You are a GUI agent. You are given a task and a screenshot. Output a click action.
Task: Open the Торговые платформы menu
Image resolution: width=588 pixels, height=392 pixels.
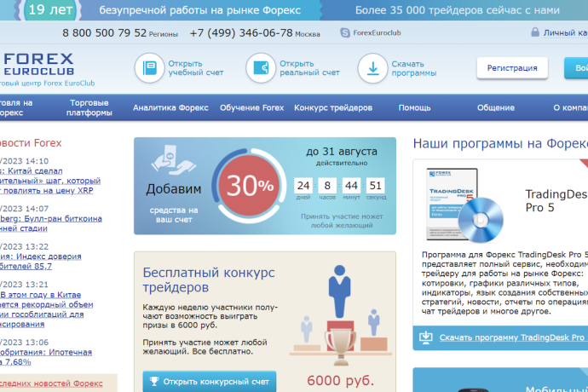89,107
